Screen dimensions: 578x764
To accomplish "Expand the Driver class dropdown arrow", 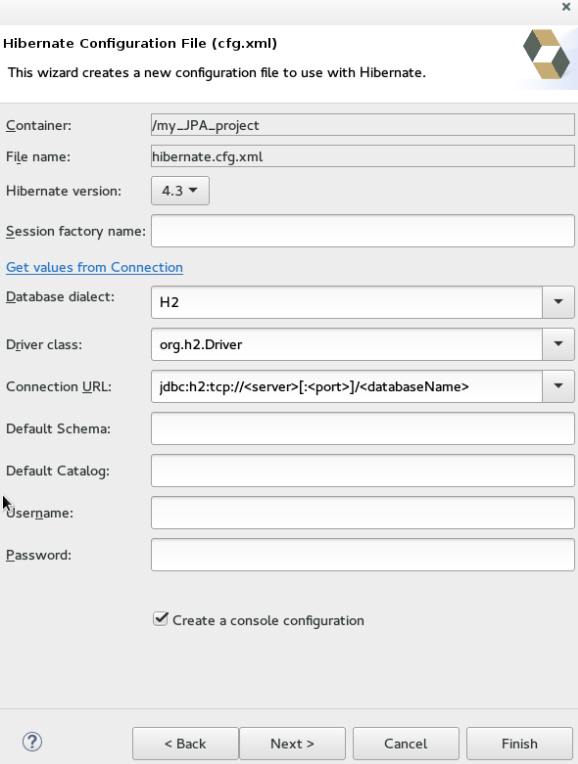I will tap(559, 344).
